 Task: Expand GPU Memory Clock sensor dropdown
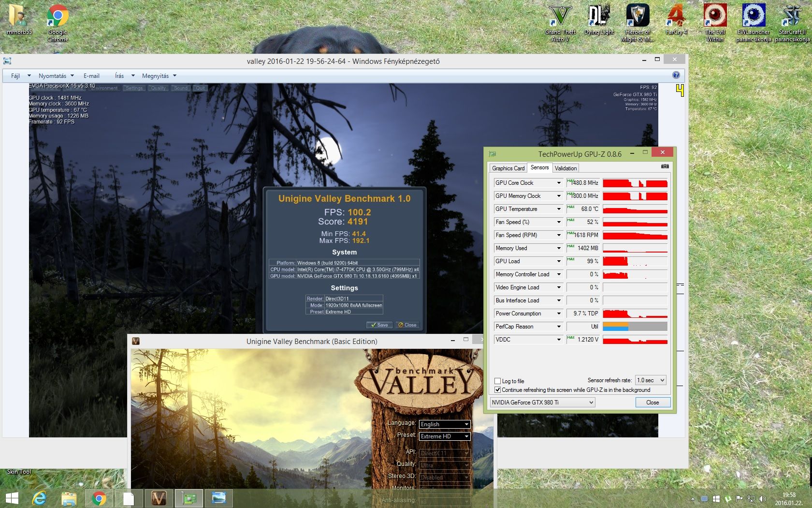tap(559, 196)
